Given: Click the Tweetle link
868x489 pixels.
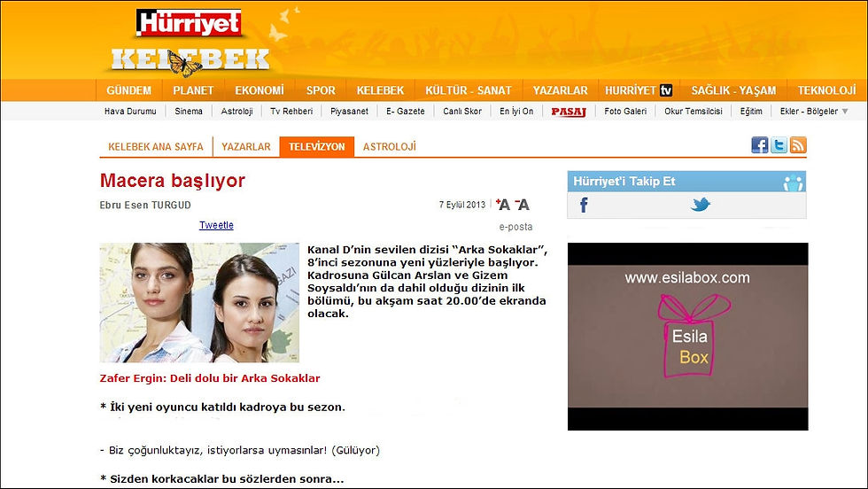Looking at the screenshot, I should click(x=216, y=225).
